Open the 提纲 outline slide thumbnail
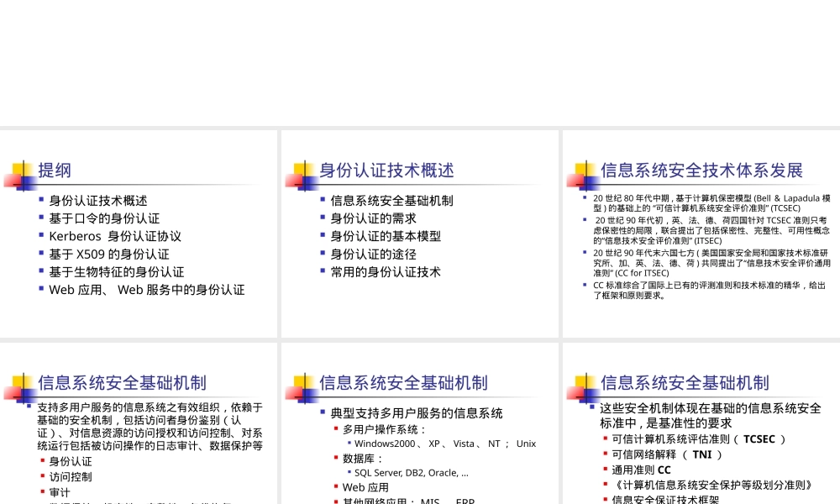Screen dimensions: 840x504 coord(139,234)
